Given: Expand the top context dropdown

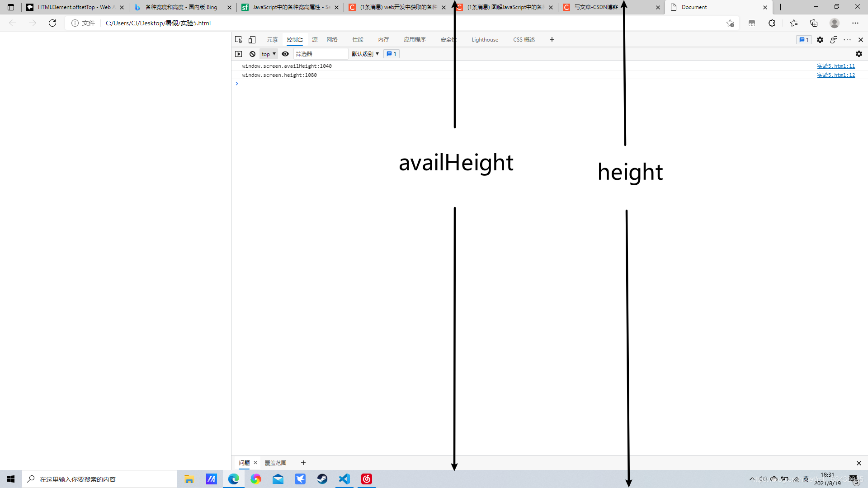Looking at the screenshot, I should 269,54.
